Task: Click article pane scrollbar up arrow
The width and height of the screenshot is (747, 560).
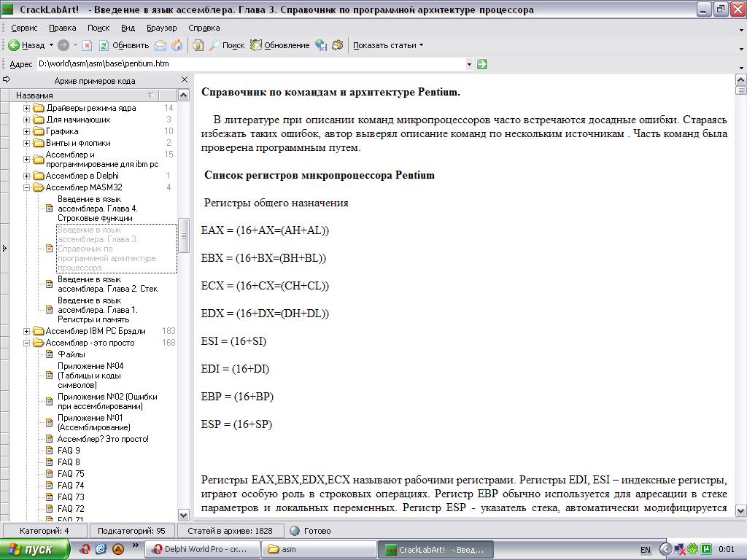Action: pyautogui.click(x=741, y=79)
